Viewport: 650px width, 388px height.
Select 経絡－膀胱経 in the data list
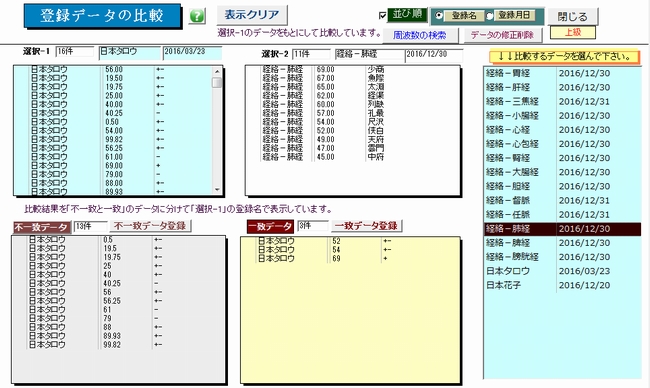563,257
